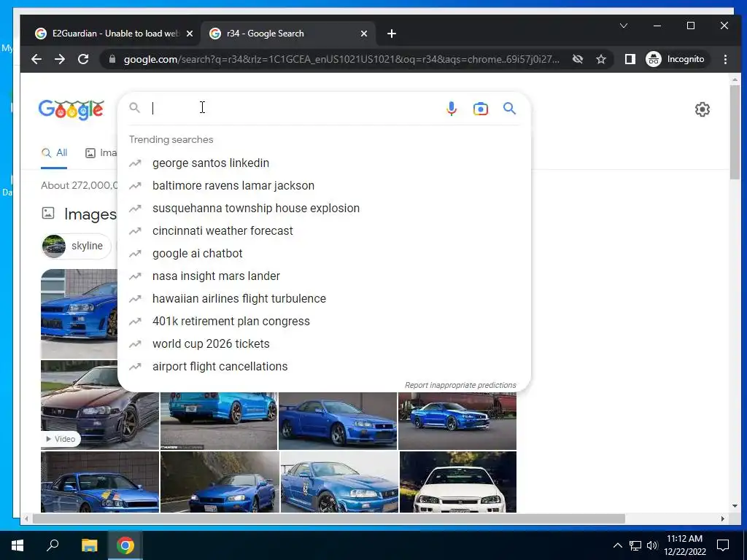Open Chrome's three-dot menu
The width and height of the screenshot is (747, 560).
click(x=725, y=59)
